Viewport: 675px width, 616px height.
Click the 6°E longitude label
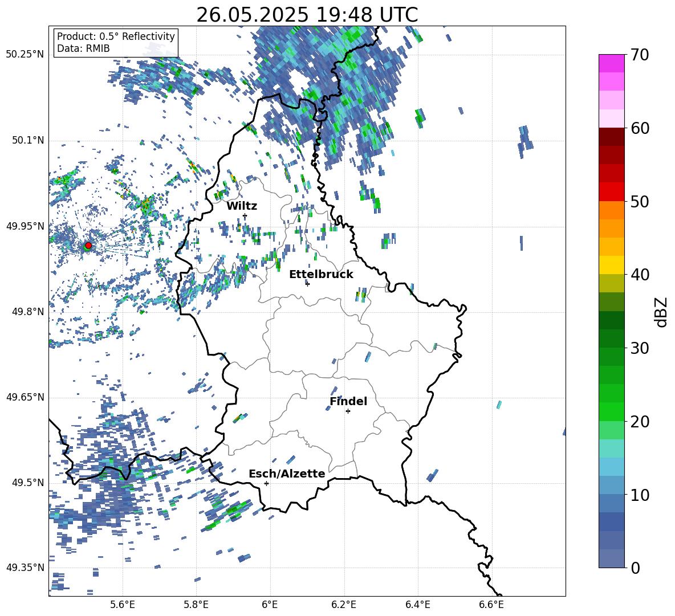[270, 605]
